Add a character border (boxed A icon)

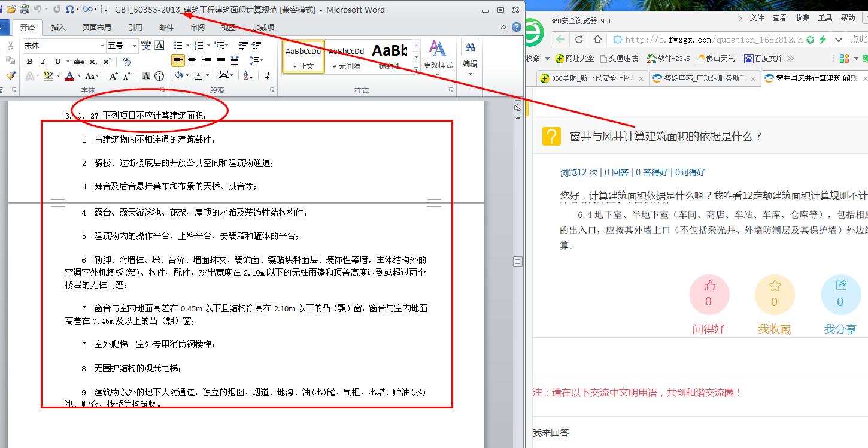pos(160,46)
